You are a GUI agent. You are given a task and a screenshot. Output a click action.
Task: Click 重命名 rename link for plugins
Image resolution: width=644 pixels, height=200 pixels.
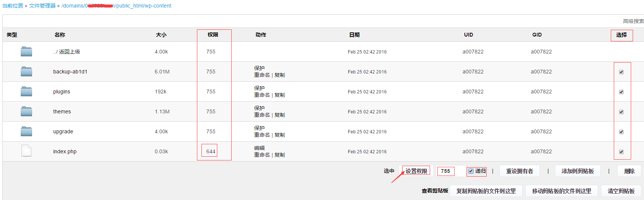(262, 95)
